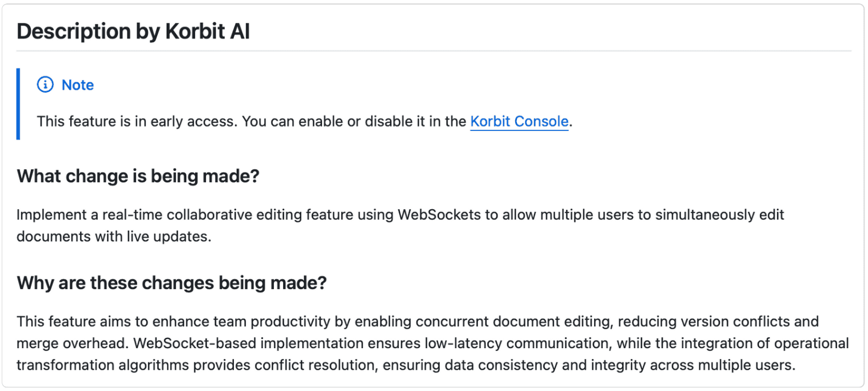This screenshot has width=868, height=391.
Task: Click the blue Note label text
Action: tap(78, 85)
